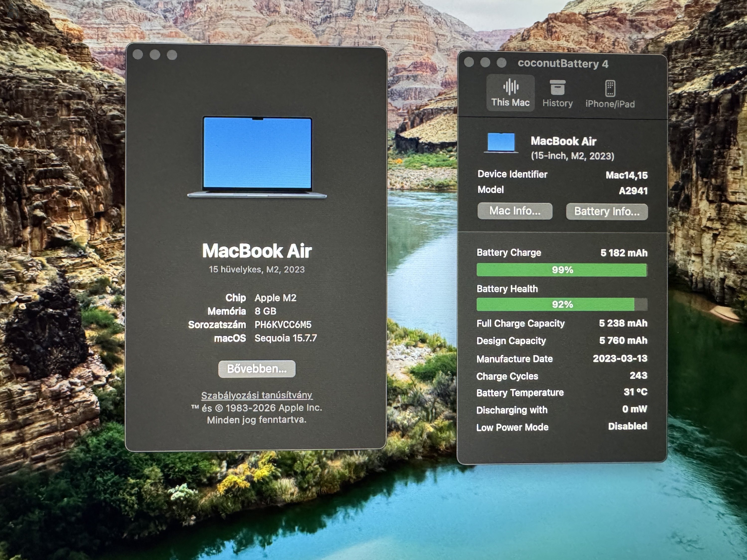Minimize the coconutBattery 4 window
This screenshot has height=560, width=747.
tap(485, 62)
